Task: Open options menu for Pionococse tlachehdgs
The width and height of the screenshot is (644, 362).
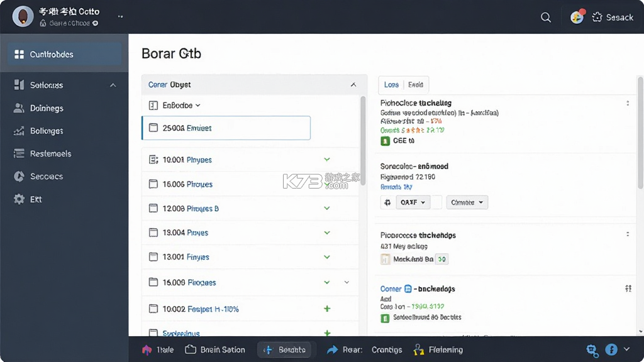Action: pos(628,234)
